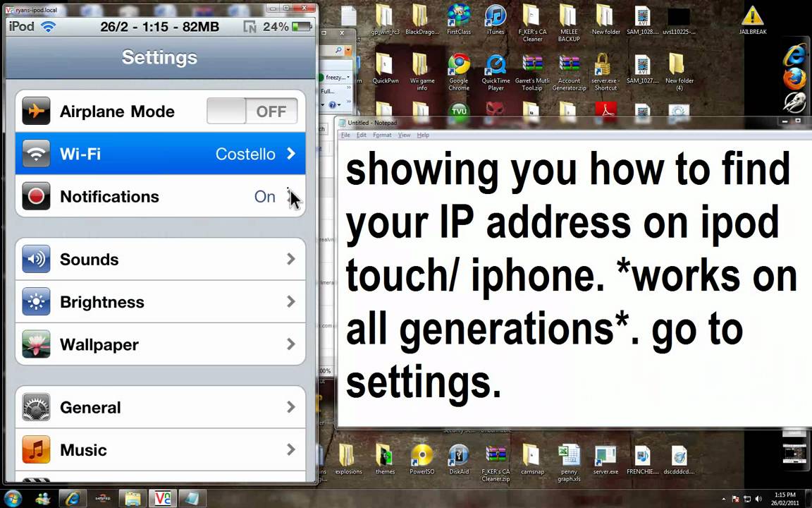The width and height of the screenshot is (812, 508).
Task: Open the PowerISO desktop shortcut
Action: click(422, 459)
